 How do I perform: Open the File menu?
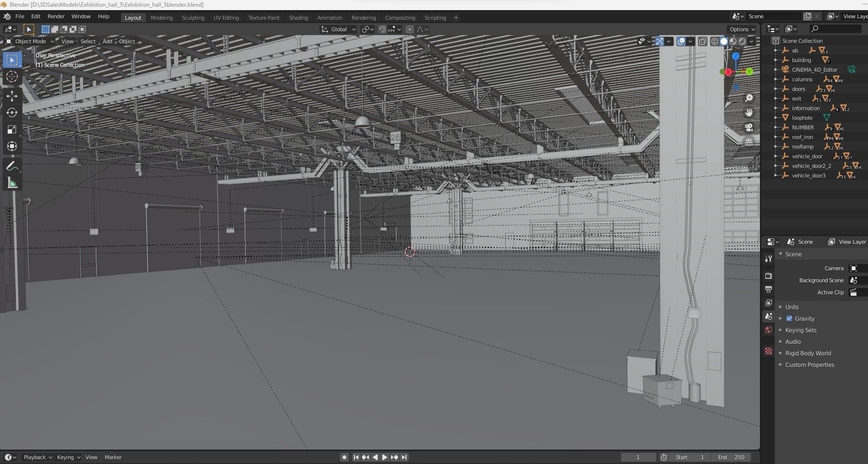tap(20, 16)
